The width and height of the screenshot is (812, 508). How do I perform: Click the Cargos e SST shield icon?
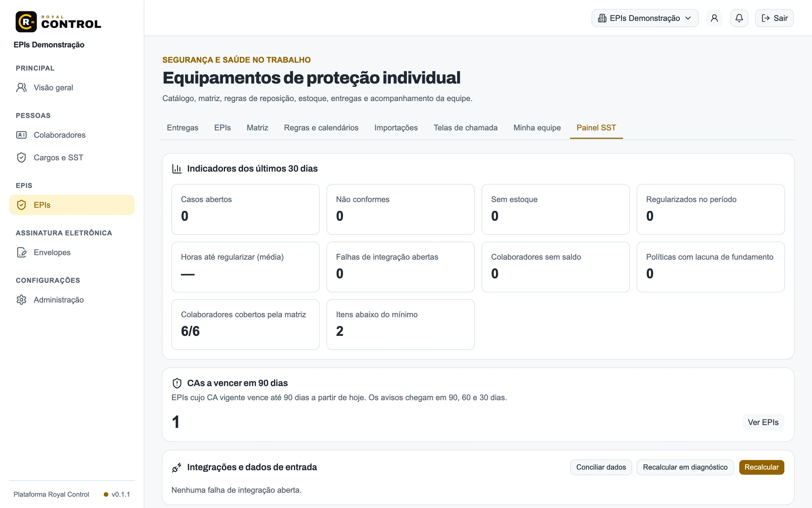(21, 157)
